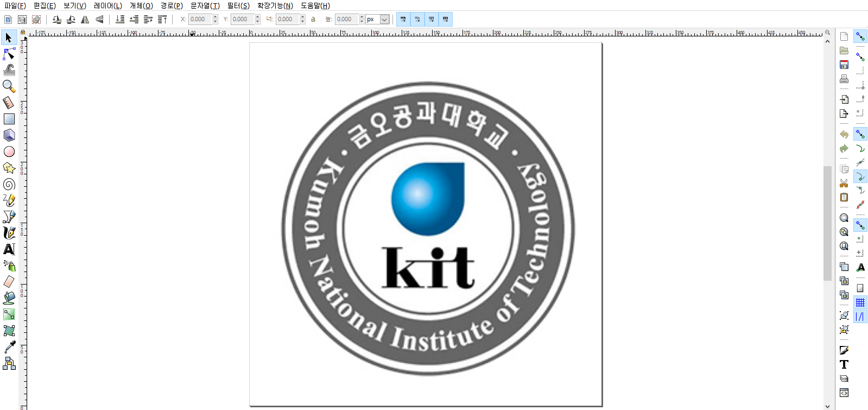Click Cut scissors icon
The image size is (868, 410).
[844, 183]
